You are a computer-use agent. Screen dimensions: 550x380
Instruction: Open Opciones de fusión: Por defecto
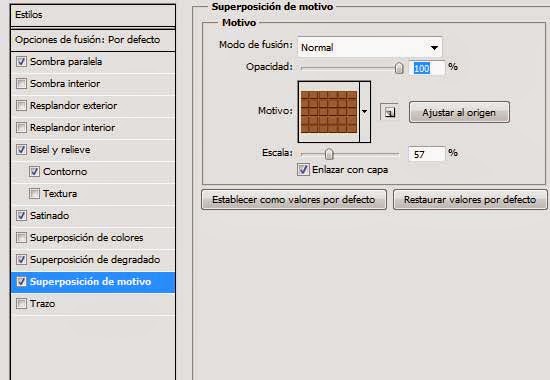[x=93, y=40]
